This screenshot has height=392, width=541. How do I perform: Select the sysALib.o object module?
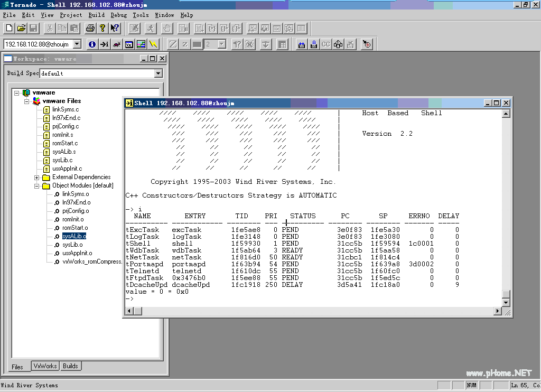click(x=74, y=236)
